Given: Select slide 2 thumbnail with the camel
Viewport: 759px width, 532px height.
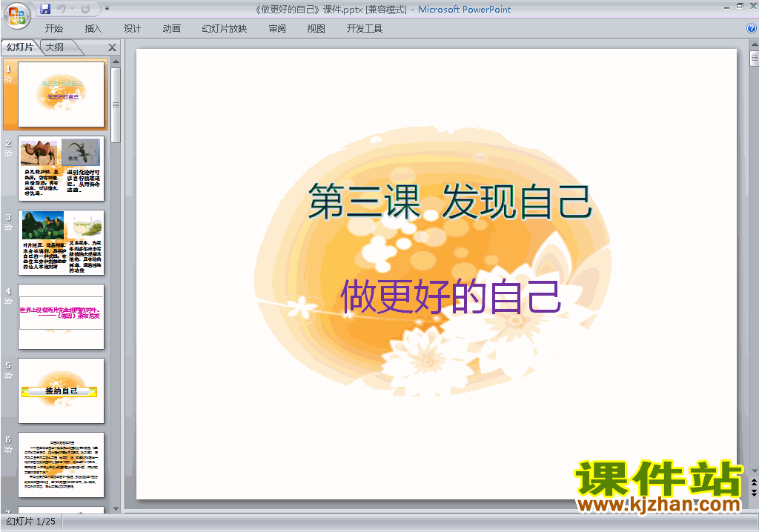Looking at the screenshot, I should pos(61,168).
